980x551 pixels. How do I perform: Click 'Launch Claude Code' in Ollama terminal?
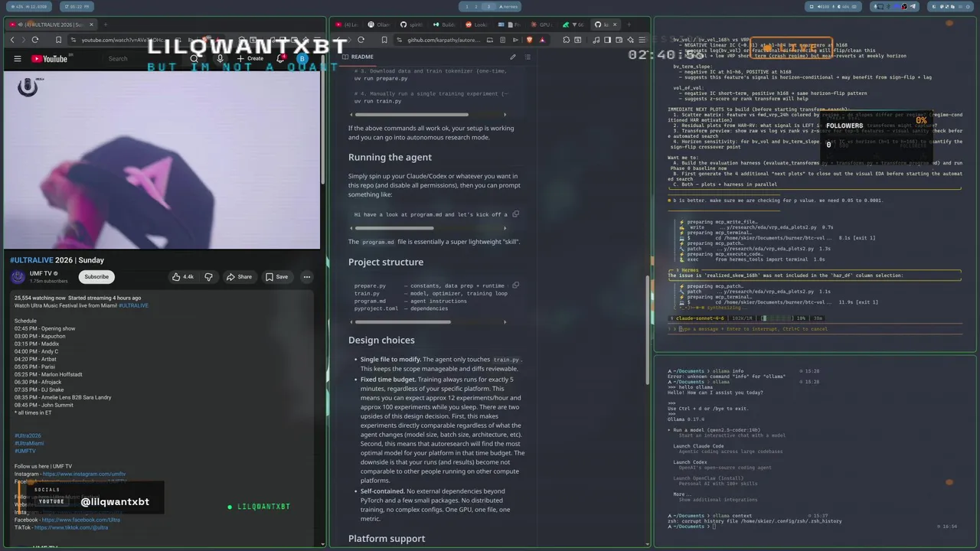click(x=698, y=446)
